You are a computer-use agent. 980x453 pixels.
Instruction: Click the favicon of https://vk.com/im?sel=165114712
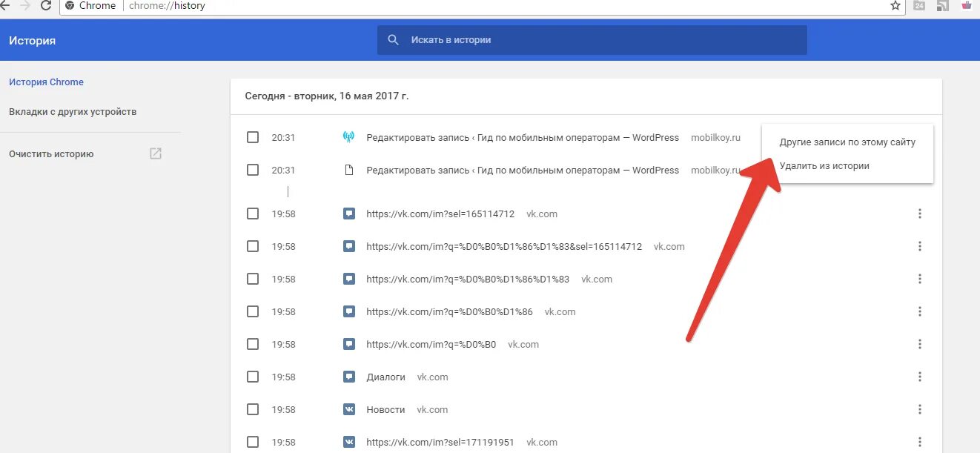click(349, 214)
